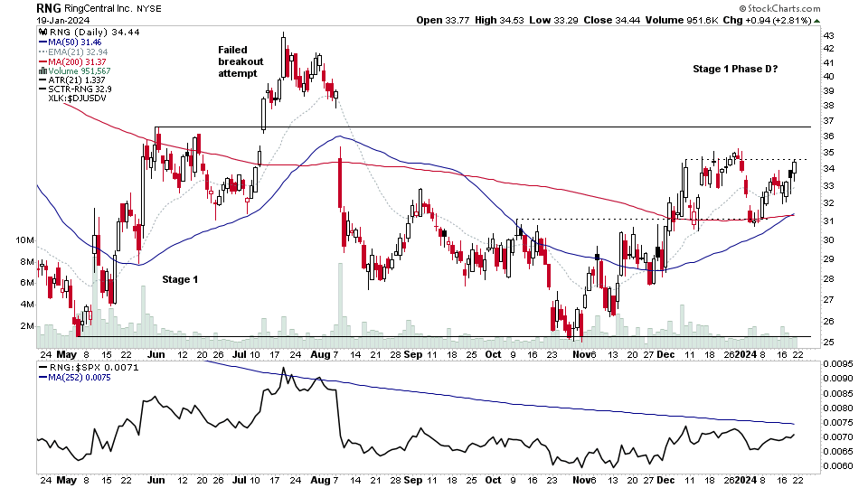
Task: Click Dec on the bottom panel date axis
Action: coord(665,480)
